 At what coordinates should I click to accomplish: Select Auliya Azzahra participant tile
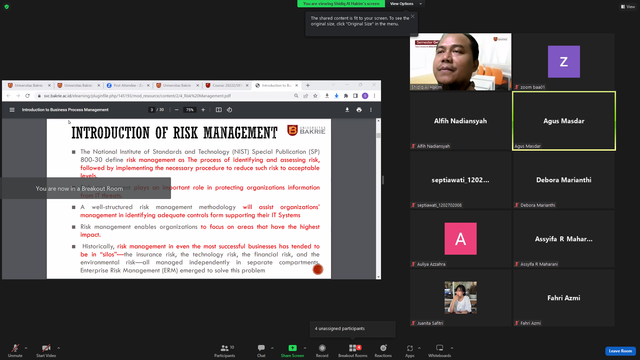[x=460, y=239]
